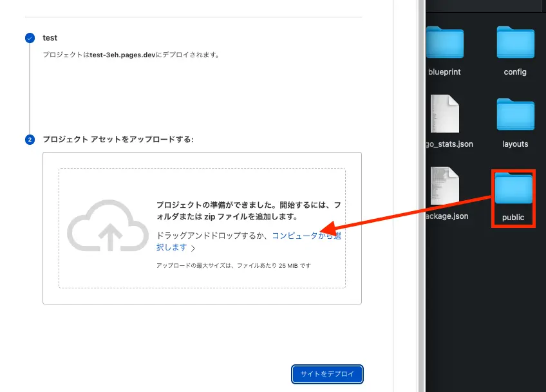Select the config folder icon
Viewport: 546px width, 392px height.
tap(515, 44)
